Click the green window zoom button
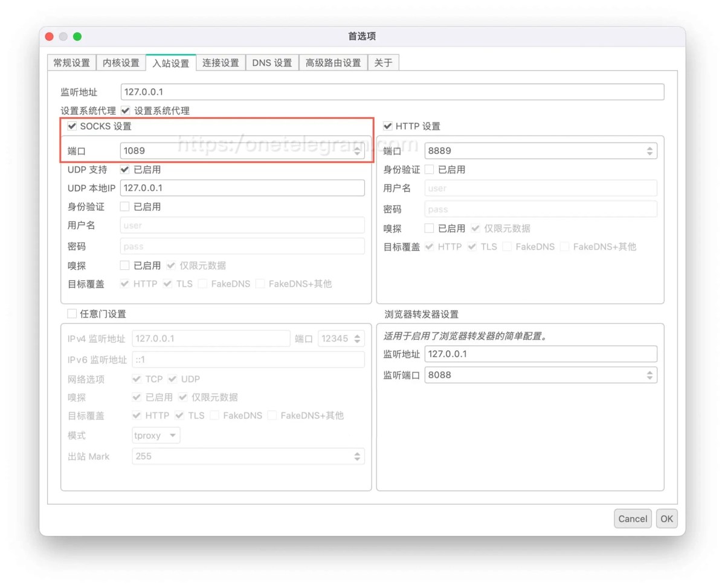Image resolution: width=725 pixels, height=588 pixels. point(77,37)
